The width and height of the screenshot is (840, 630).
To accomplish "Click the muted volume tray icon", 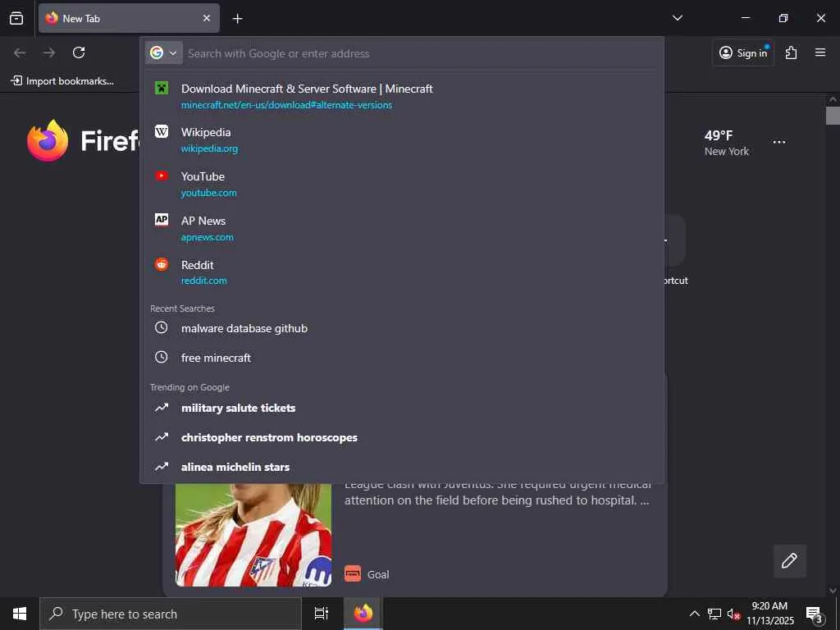I will click(733, 614).
